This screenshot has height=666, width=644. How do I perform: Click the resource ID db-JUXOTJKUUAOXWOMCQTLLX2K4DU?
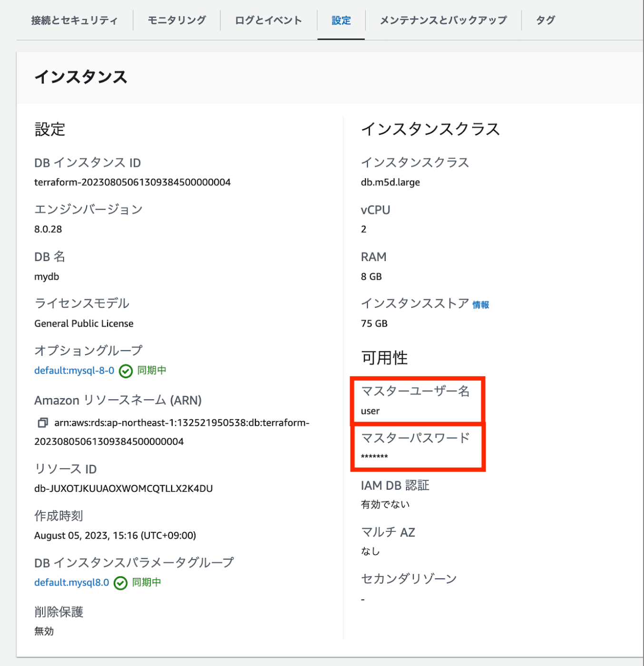click(x=124, y=489)
